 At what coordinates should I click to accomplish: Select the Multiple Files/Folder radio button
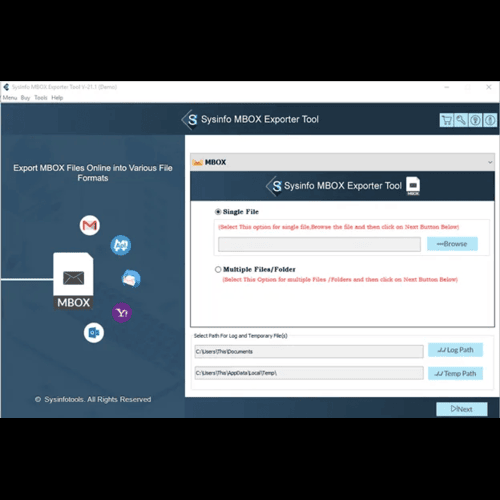(x=218, y=269)
